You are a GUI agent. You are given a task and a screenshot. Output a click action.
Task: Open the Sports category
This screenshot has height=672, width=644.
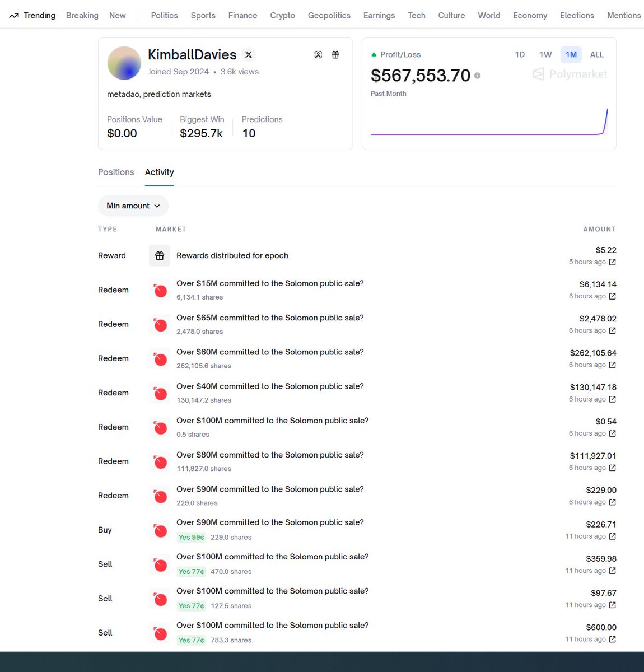click(203, 16)
